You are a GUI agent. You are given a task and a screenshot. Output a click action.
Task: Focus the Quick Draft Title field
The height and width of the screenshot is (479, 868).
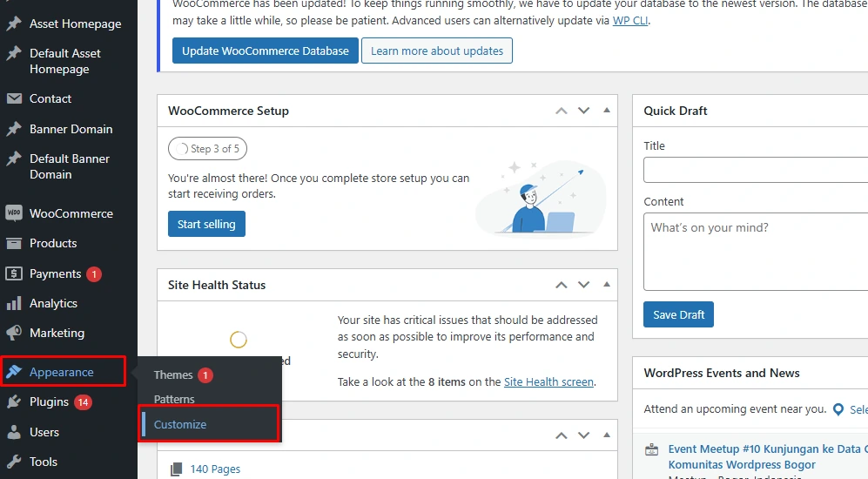(x=756, y=170)
